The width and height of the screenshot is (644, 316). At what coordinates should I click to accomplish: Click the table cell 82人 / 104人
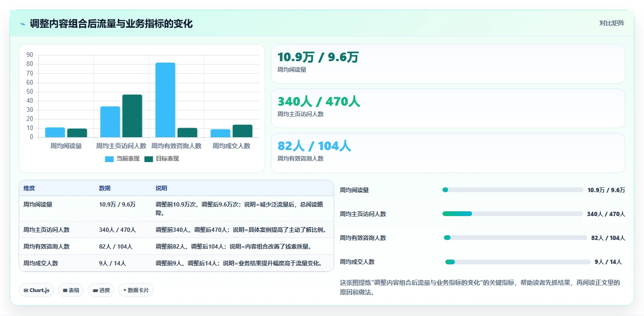click(116, 246)
